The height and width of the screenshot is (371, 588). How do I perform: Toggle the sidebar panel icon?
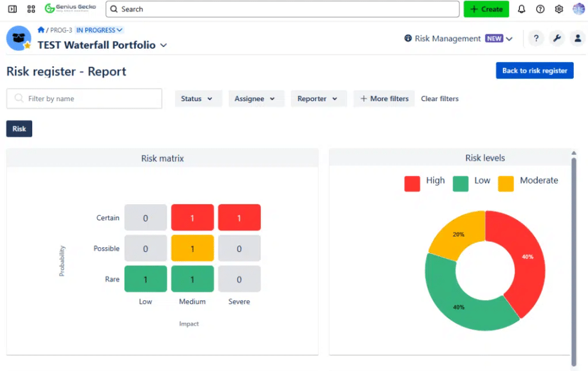(12, 9)
